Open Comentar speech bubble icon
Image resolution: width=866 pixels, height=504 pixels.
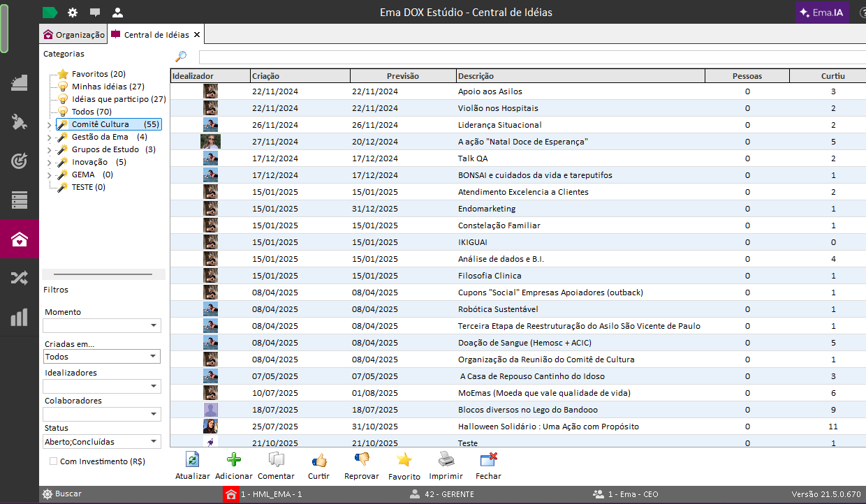point(276,460)
